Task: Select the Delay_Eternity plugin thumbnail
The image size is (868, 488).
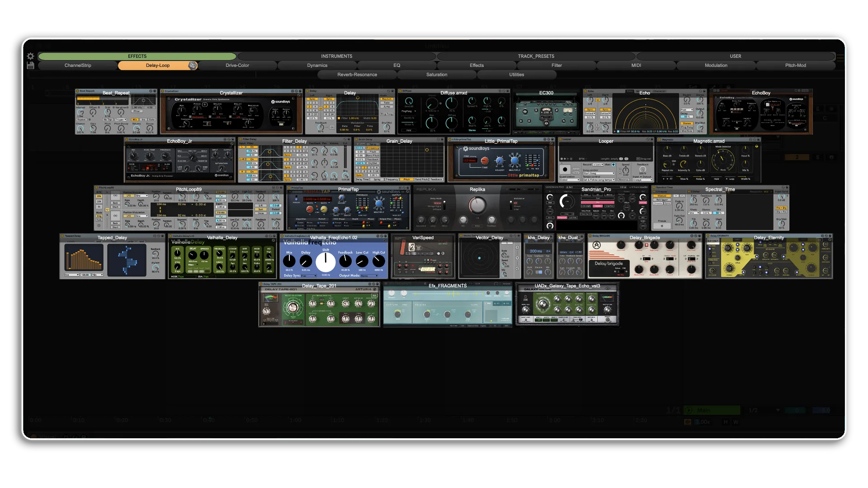Action: point(769,256)
